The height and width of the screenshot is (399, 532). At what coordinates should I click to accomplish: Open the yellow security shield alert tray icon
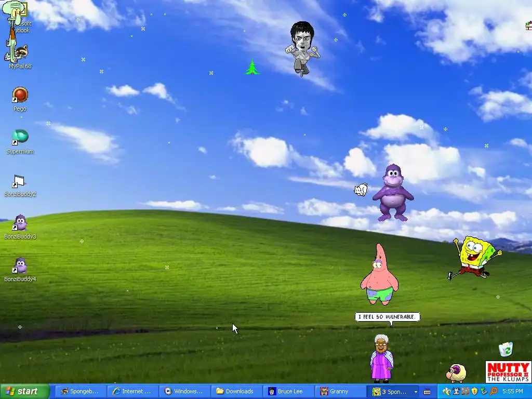point(475,392)
